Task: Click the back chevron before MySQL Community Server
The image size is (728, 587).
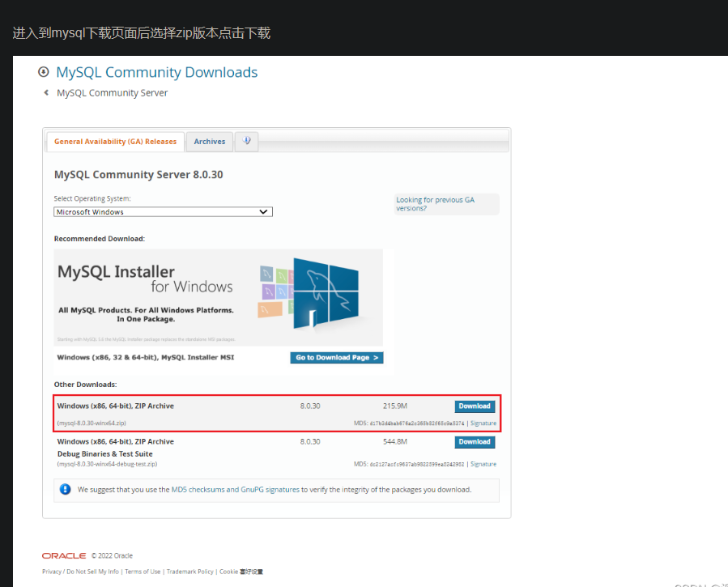Action: 45,92
